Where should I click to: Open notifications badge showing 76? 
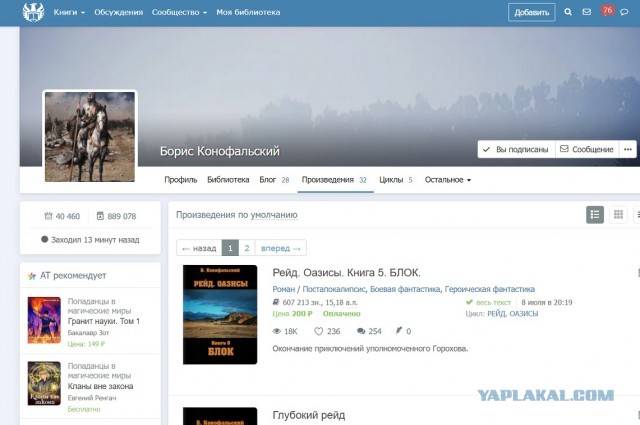(607, 10)
